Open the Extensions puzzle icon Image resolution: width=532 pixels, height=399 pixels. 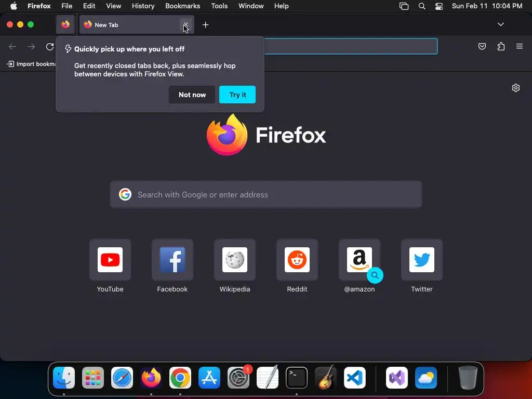click(x=501, y=46)
